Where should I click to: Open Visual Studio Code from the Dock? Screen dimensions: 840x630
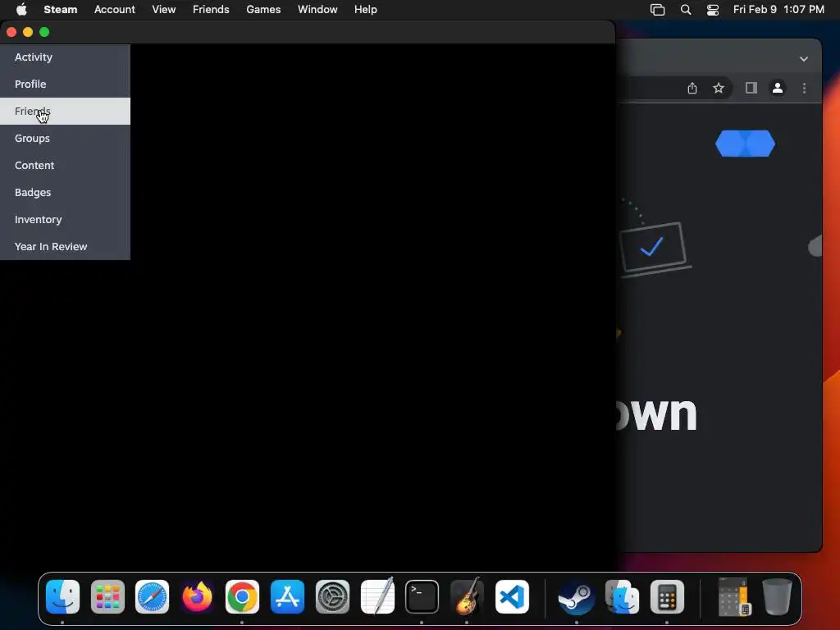[x=512, y=597]
